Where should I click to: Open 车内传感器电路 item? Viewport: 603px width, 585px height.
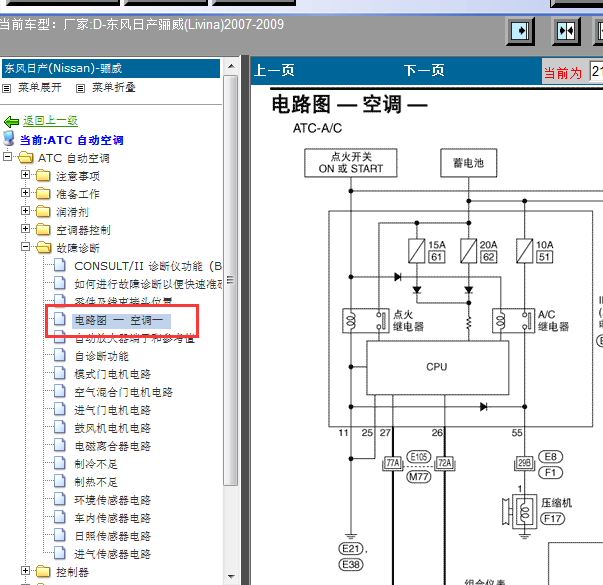coord(112,518)
